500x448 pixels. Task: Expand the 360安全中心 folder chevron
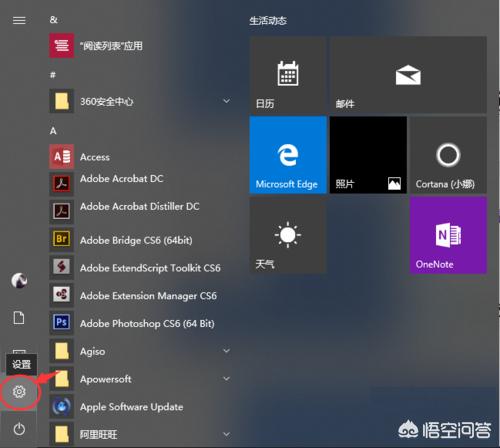(226, 101)
